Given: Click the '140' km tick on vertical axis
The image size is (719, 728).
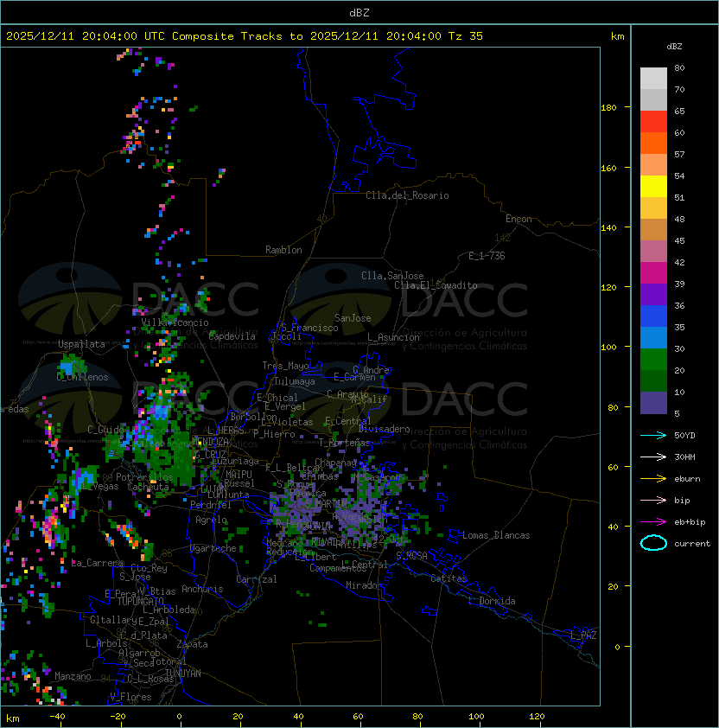Looking at the screenshot, I should click(x=608, y=228).
